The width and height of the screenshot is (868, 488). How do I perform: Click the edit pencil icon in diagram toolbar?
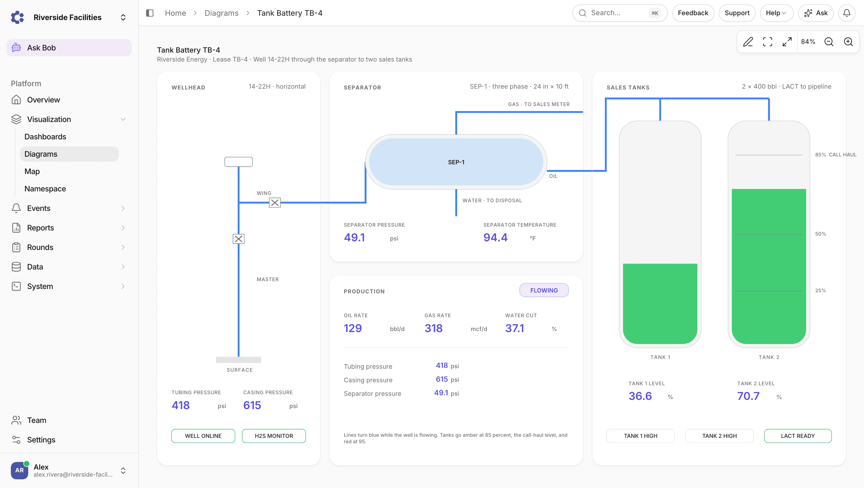(x=748, y=42)
